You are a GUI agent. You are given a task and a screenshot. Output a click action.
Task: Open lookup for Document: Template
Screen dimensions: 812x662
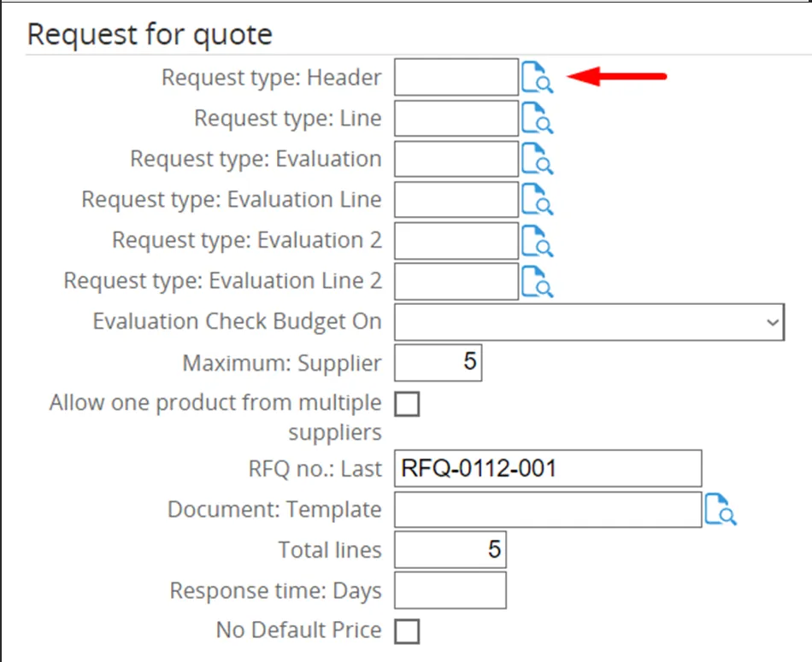pos(721,510)
